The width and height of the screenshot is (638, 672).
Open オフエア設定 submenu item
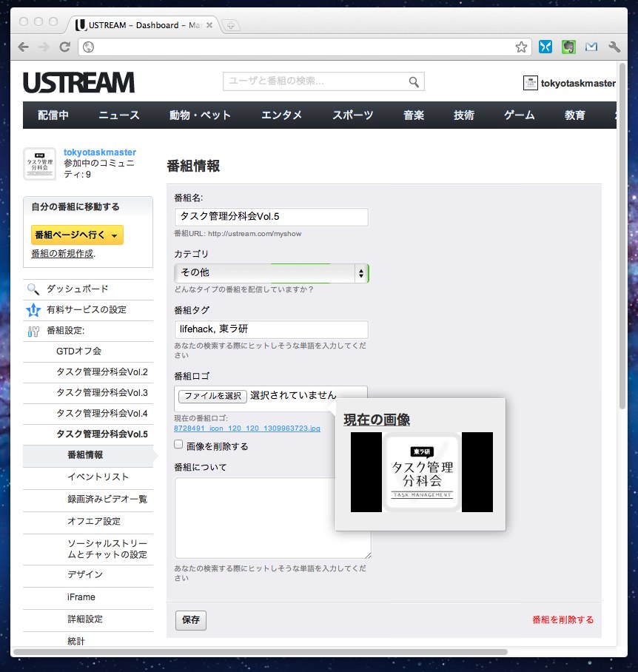pyautogui.click(x=94, y=522)
